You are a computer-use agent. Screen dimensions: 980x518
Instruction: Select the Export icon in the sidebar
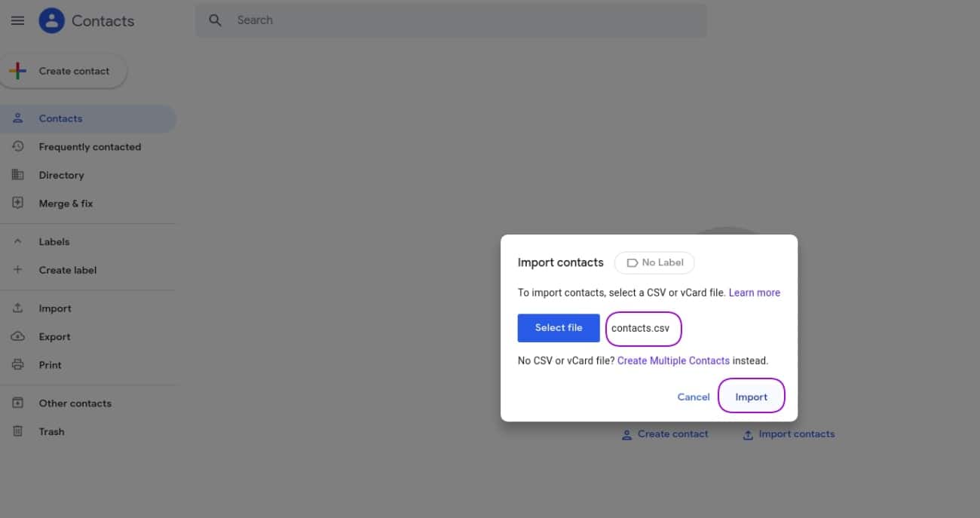click(x=17, y=336)
